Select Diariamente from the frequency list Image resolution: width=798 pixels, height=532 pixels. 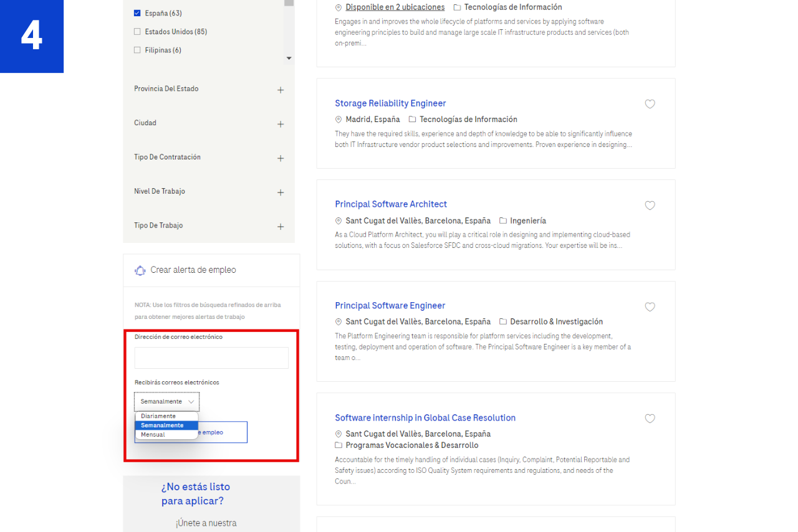click(x=166, y=416)
